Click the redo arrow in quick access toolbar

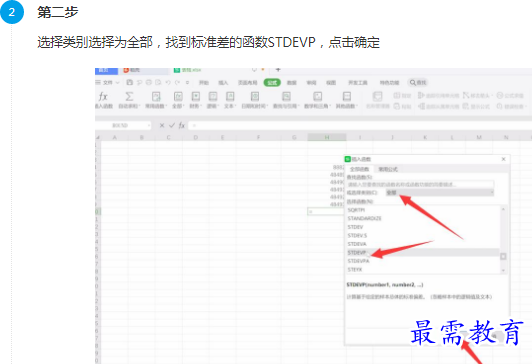[177, 82]
